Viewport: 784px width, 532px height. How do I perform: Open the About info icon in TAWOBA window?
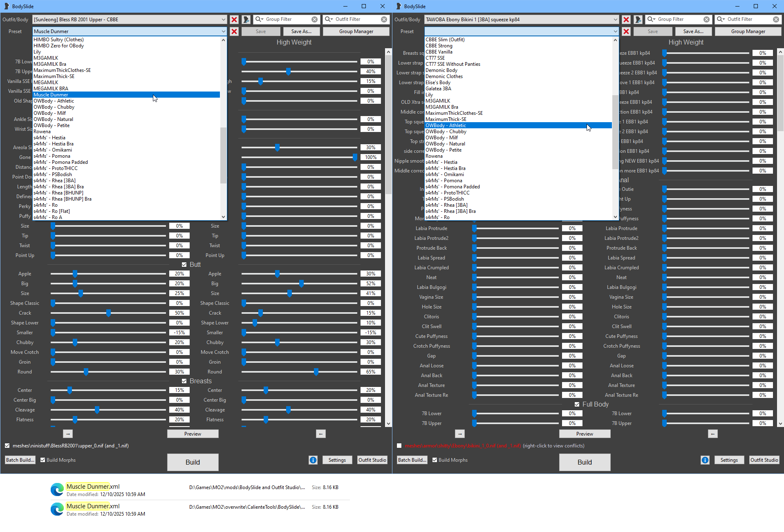point(705,460)
